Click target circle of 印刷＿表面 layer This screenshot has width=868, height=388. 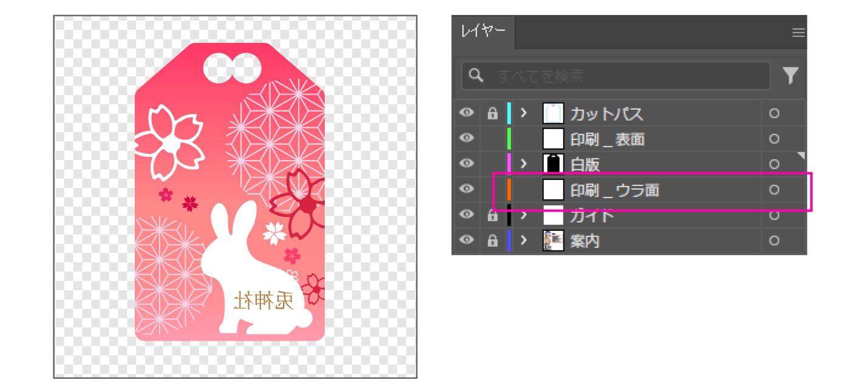point(774,139)
